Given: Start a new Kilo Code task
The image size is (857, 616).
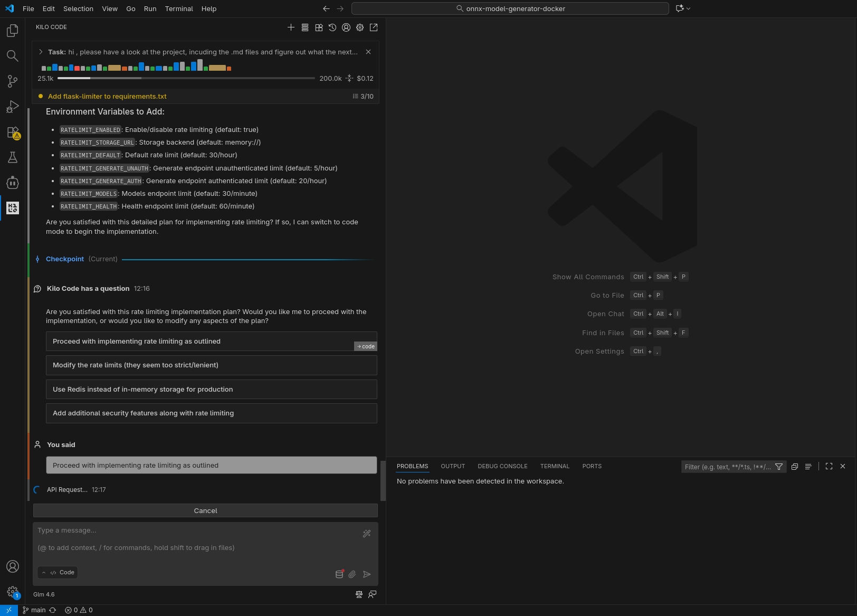Looking at the screenshot, I should pos(291,27).
